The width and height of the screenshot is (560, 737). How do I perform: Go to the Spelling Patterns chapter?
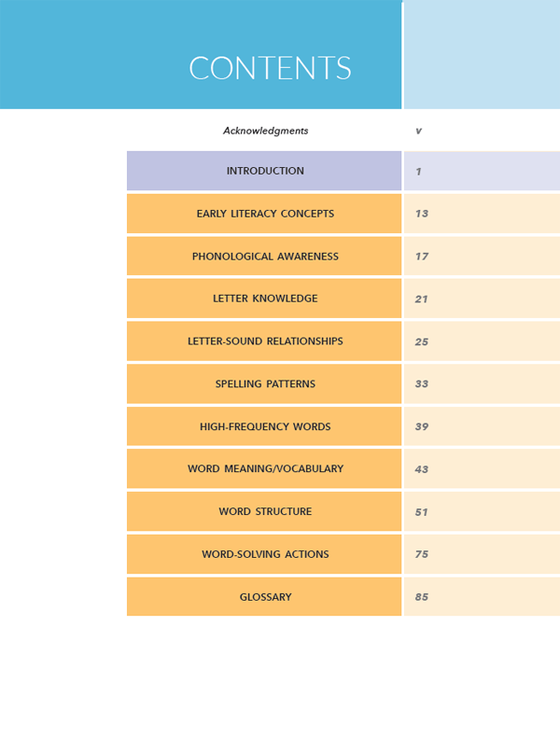coord(265,384)
